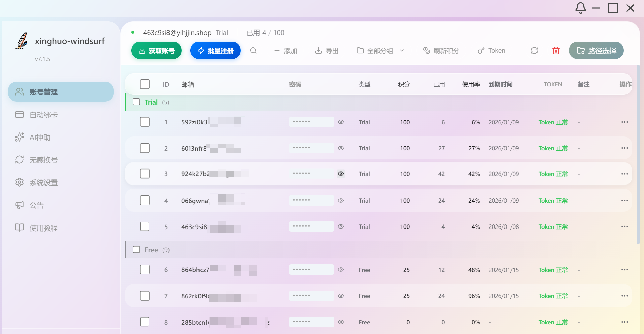The height and width of the screenshot is (334, 644).
Task: Open the 全部分组 group dropdown
Action: point(380,51)
